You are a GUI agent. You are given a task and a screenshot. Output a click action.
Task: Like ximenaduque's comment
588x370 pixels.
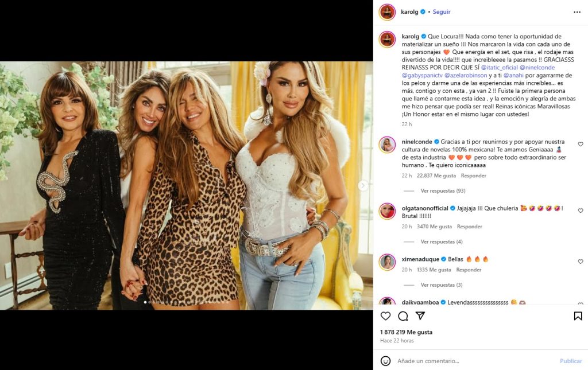click(x=581, y=262)
